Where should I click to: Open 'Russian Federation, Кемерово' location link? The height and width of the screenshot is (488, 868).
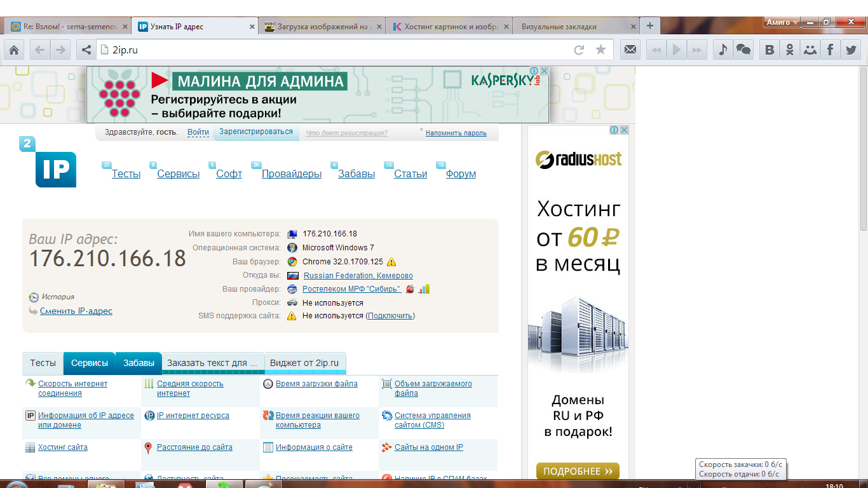click(358, 276)
